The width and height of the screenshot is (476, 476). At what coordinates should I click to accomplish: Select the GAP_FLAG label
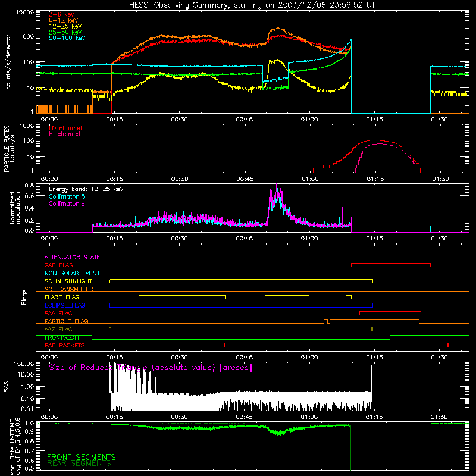(58, 265)
